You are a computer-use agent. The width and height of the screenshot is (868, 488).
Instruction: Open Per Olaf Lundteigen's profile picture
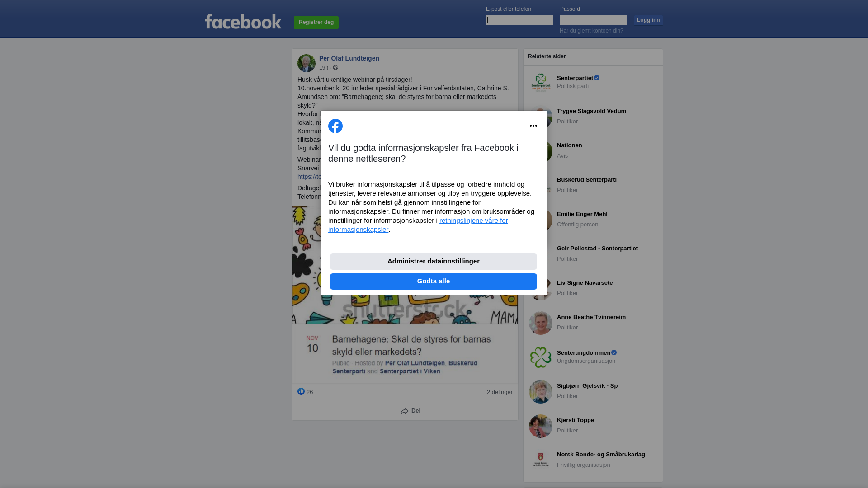pos(307,63)
